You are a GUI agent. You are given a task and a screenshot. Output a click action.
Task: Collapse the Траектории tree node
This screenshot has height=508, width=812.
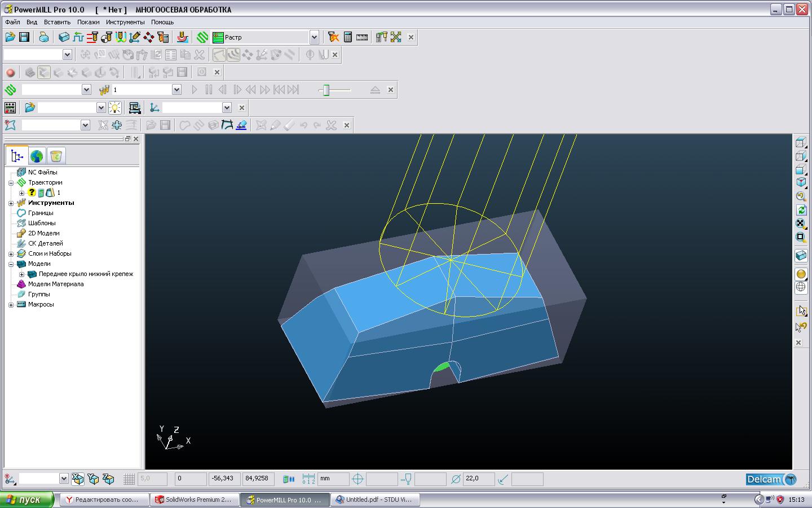click(x=11, y=183)
